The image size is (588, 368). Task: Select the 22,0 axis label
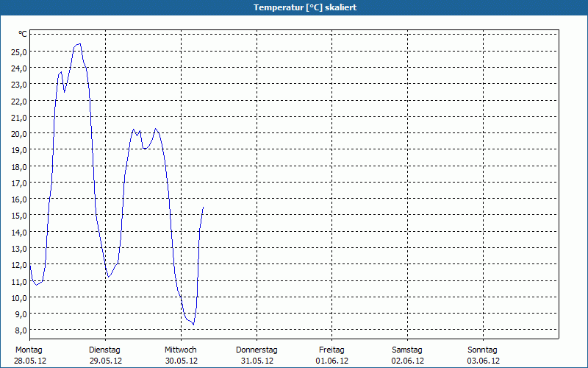tap(19, 101)
